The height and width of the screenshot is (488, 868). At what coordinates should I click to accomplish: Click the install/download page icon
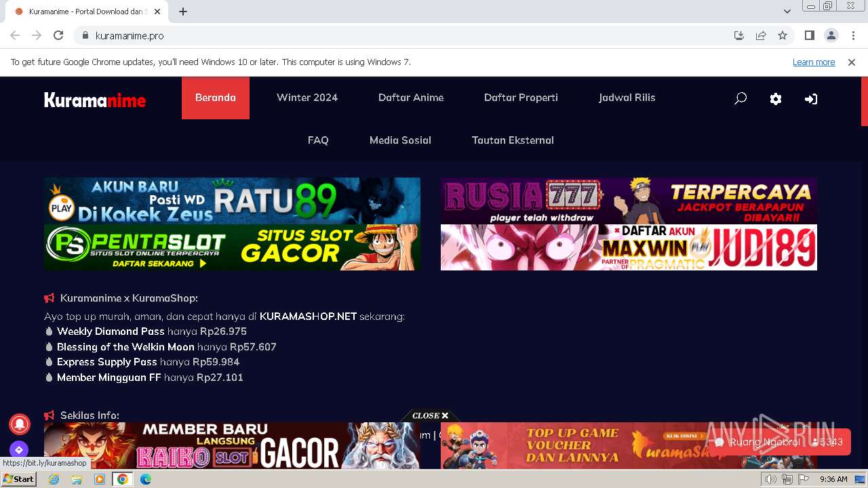(739, 35)
